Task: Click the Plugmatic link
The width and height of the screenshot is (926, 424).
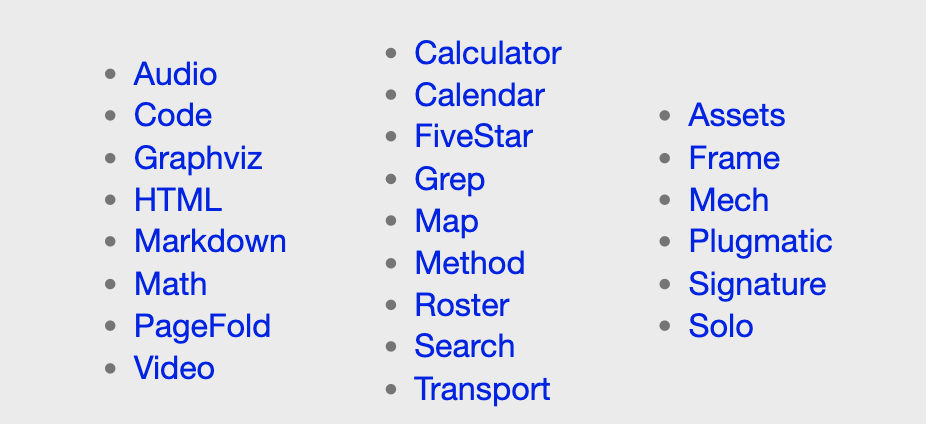Action: (x=760, y=242)
